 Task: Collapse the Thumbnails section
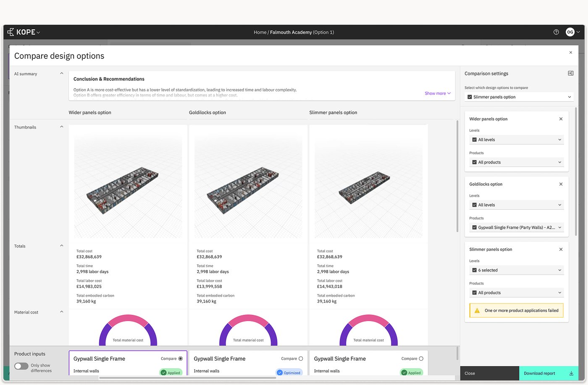coord(62,127)
